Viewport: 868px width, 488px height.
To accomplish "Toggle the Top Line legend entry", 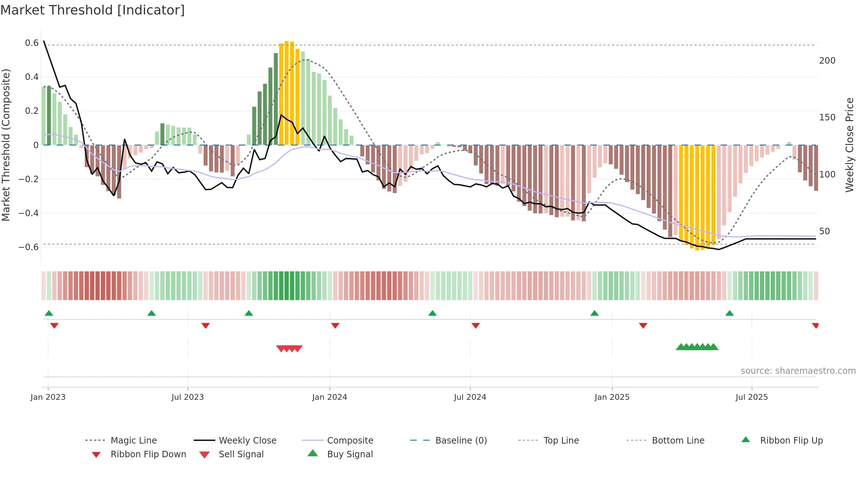I will pyautogui.click(x=548, y=440).
